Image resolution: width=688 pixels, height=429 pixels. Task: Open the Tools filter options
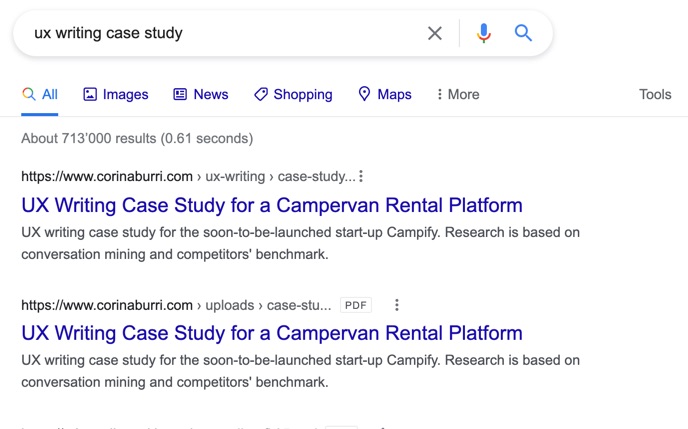point(655,94)
